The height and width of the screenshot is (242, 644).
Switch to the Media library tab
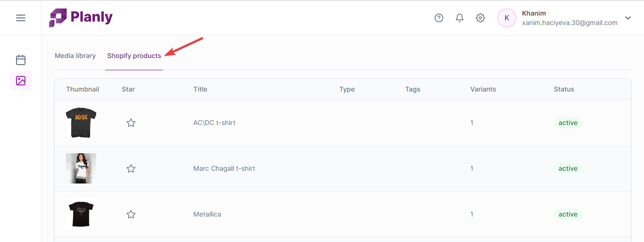pos(75,56)
